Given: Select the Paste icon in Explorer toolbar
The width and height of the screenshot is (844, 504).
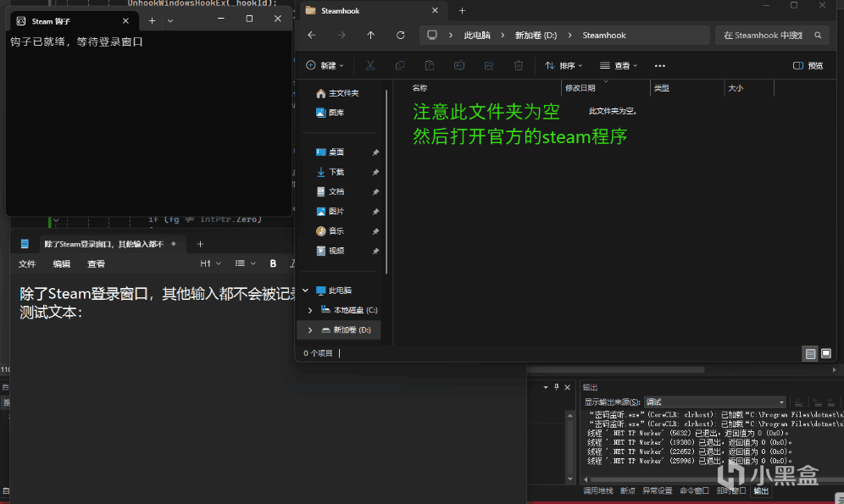Looking at the screenshot, I should tap(430, 65).
